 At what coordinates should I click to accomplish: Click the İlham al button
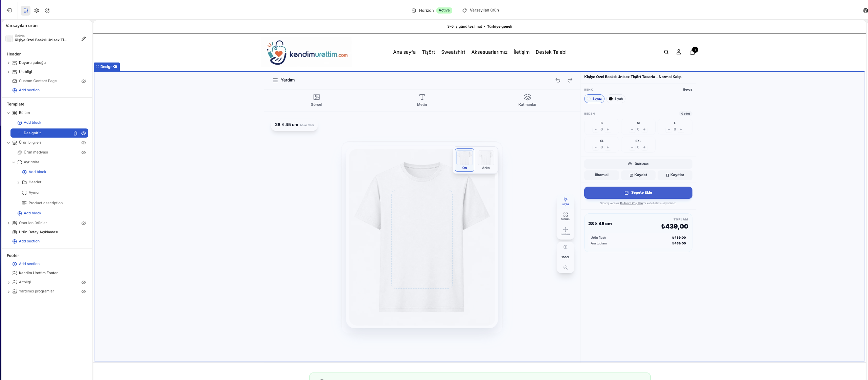point(601,175)
